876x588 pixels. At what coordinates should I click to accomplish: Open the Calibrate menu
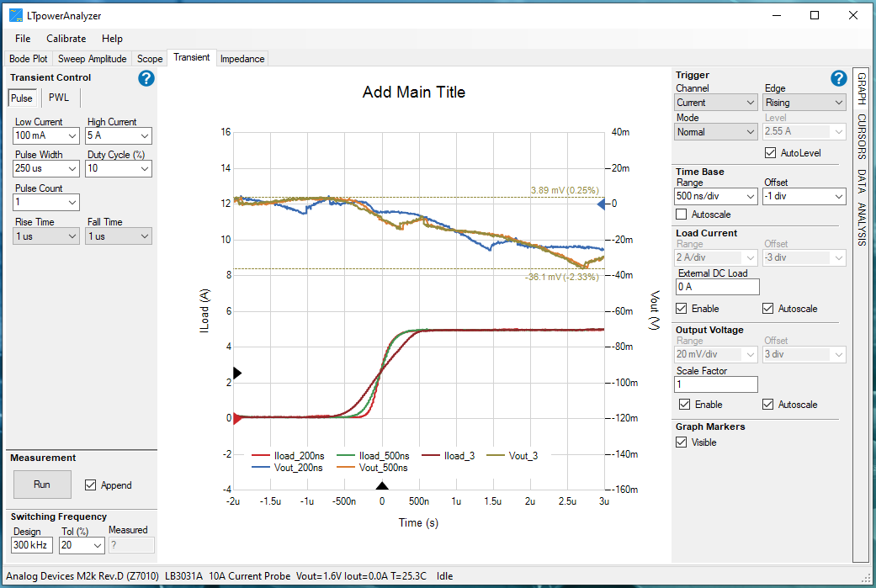click(x=66, y=38)
